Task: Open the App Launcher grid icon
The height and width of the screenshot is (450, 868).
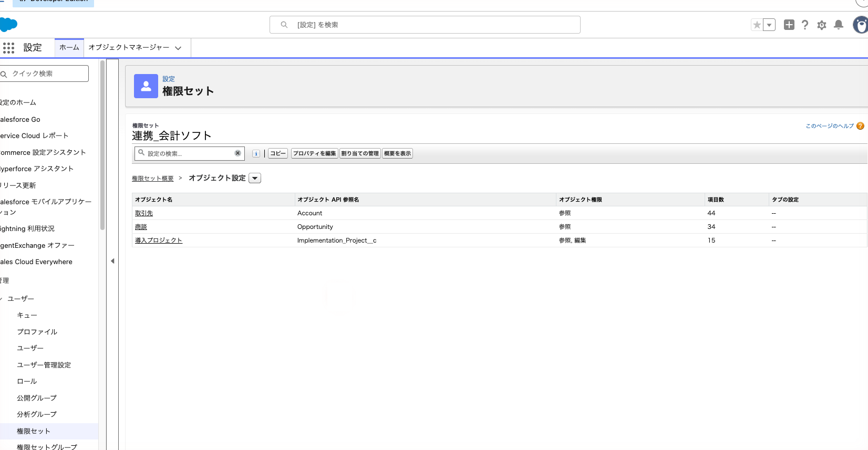Action: 8,48
